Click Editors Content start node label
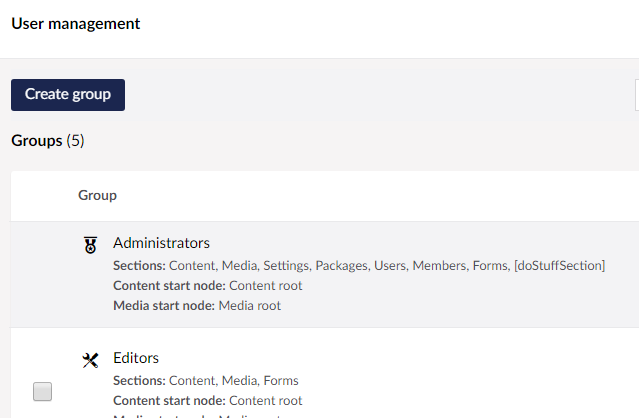639x418 pixels. coord(169,400)
